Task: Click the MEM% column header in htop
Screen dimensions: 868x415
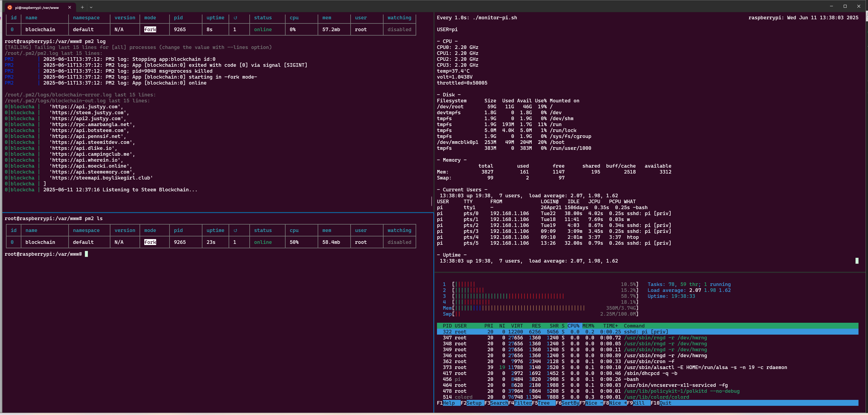Action: click(588, 326)
